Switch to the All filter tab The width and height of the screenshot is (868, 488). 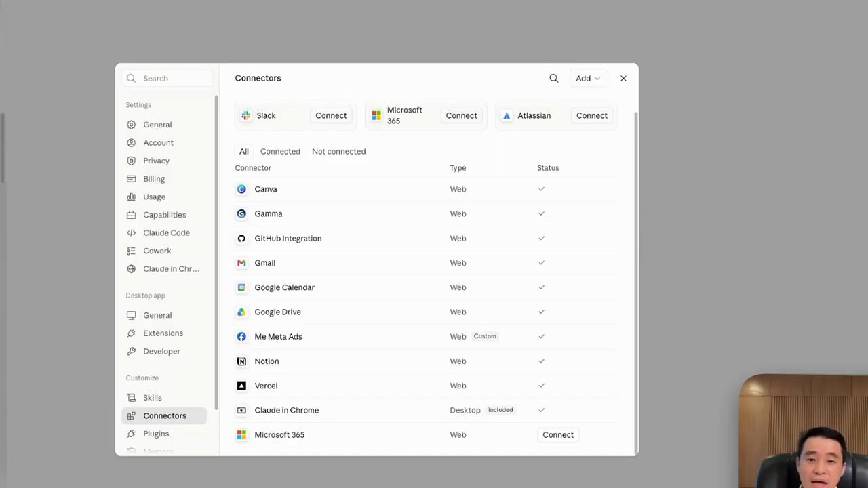pos(244,152)
